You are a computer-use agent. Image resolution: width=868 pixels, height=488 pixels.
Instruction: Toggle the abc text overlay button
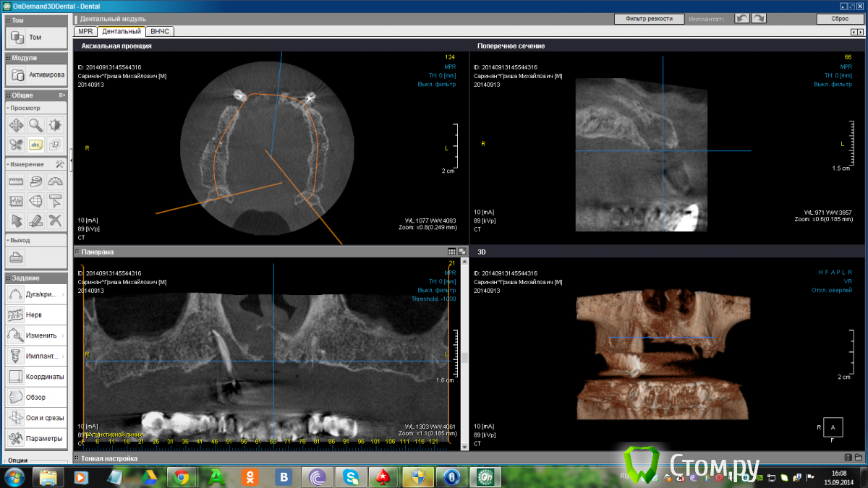pos(35,145)
